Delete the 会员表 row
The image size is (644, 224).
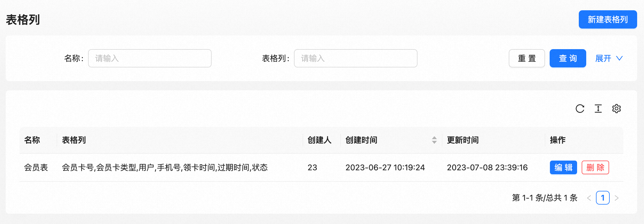point(595,167)
